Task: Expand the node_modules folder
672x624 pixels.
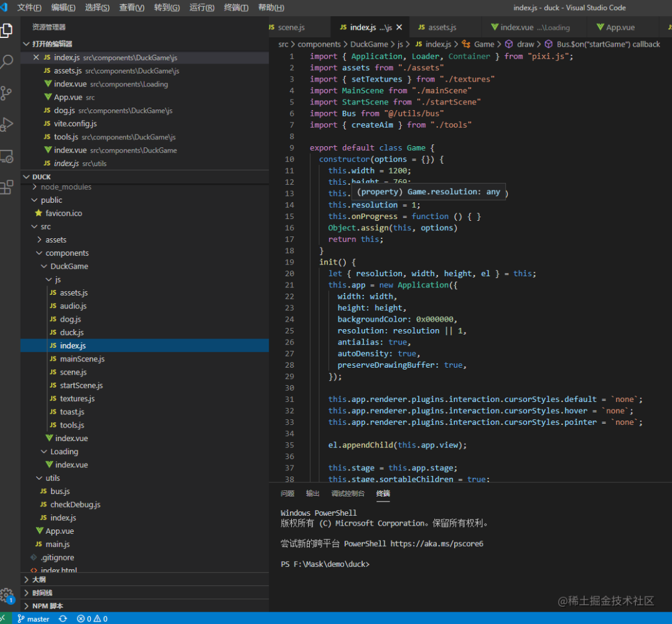Action: click(65, 187)
